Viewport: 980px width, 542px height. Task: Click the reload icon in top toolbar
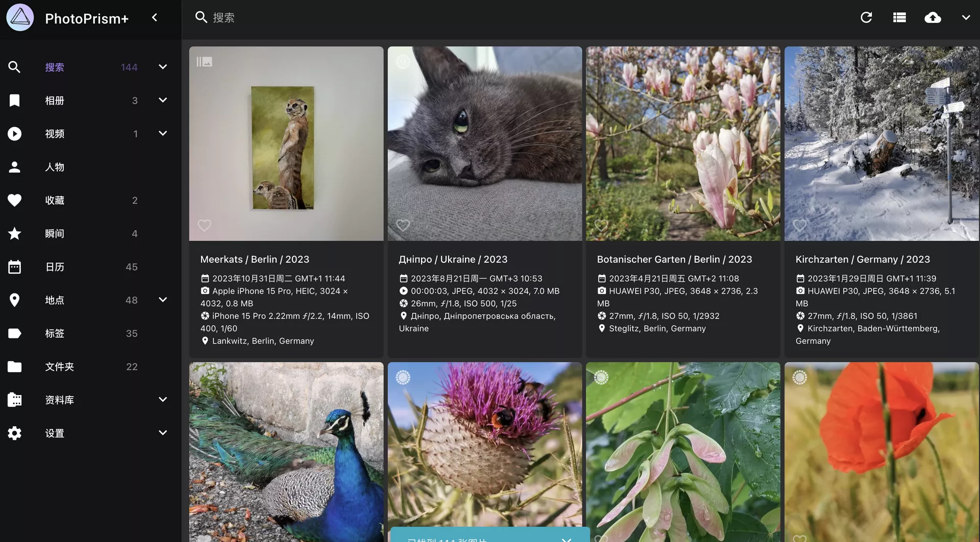[866, 18]
